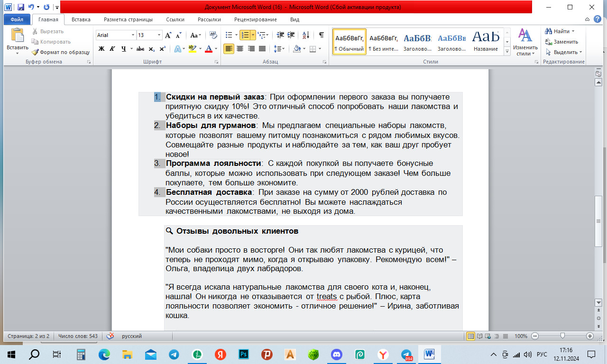Open Microsoft Edge from the taskbar
Viewport: 607px width, 364px height.
pos(104,354)
